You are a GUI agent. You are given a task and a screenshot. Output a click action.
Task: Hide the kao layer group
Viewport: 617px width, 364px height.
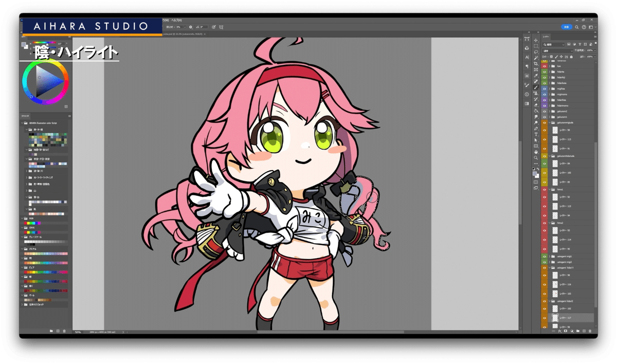coord(545,66)
